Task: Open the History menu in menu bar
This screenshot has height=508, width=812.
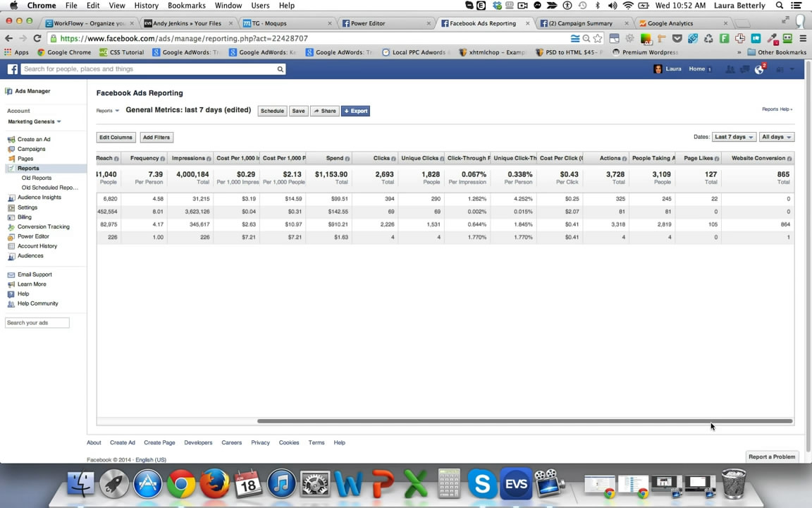Action: [146, 5]
